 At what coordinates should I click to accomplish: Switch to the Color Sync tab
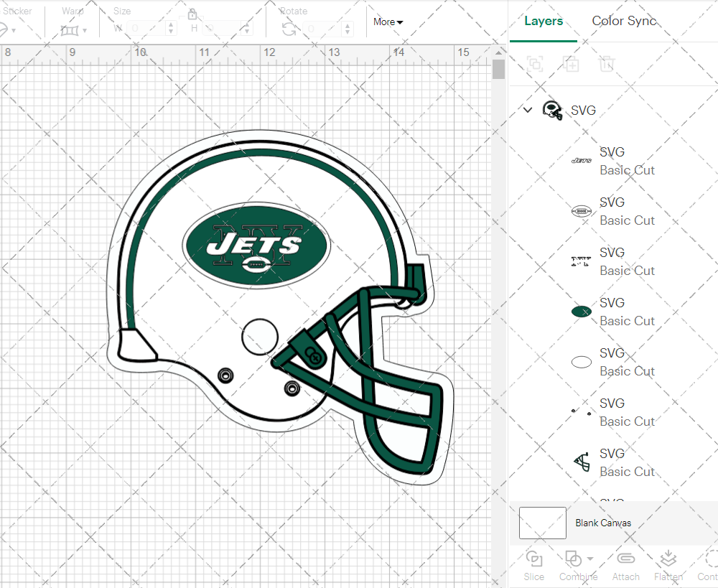coord(624,21)
